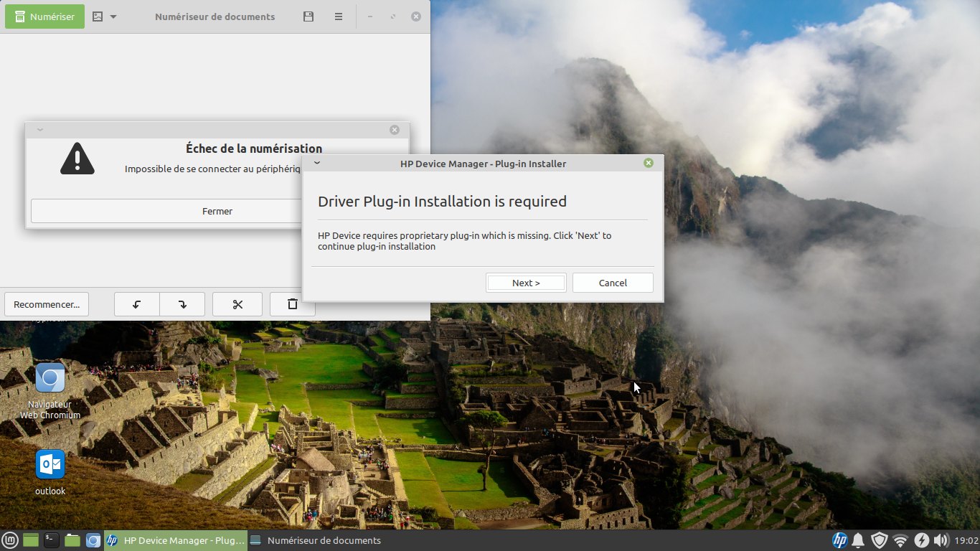Image resolution: width=980 pixels, height=551 pixels.
Task: Open the scan type dropdown arrow
Action: click(x=113, y=17)
